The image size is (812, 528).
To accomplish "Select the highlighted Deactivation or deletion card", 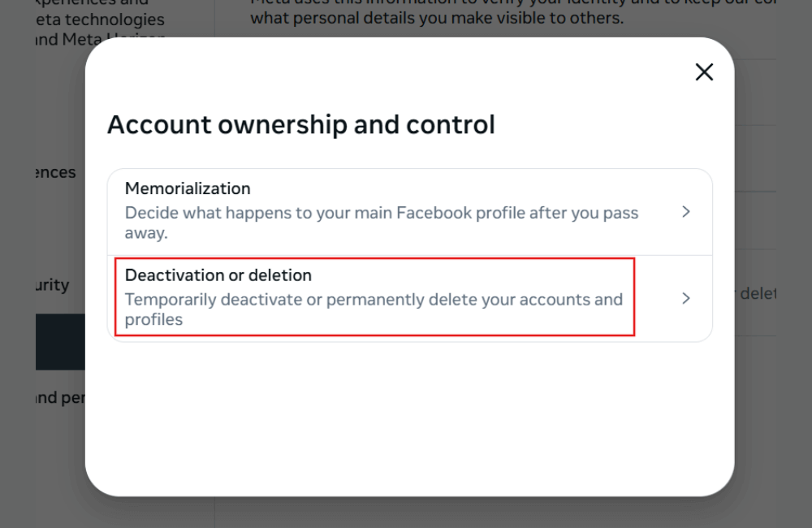I will (374, 296).
